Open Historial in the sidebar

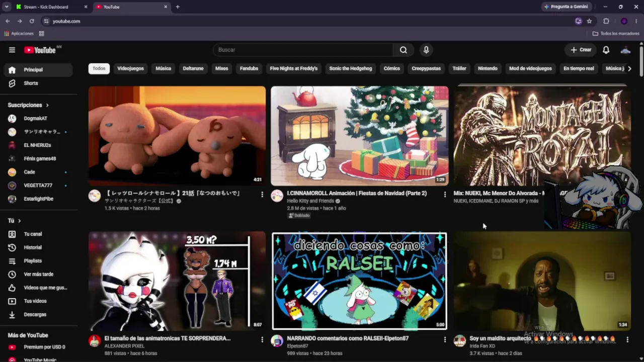(x=38, y=247)
